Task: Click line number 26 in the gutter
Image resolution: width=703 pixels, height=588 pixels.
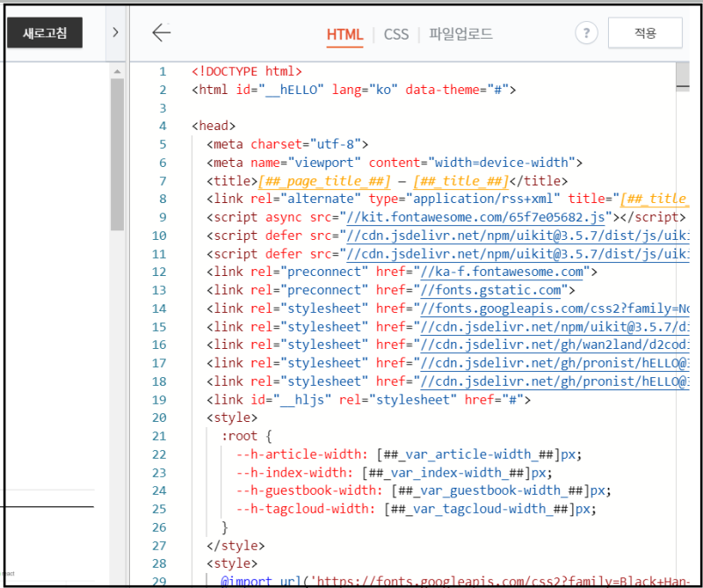Action: click(x=159, y=527)
